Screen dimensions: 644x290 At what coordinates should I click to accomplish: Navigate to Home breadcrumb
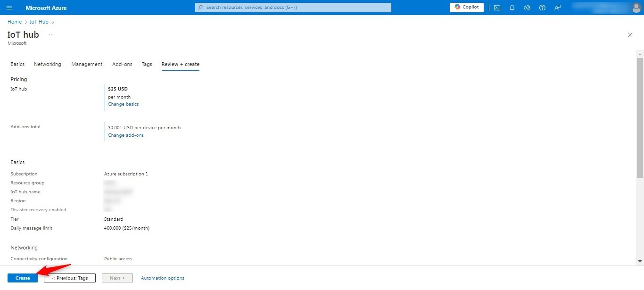click(15, 22)
